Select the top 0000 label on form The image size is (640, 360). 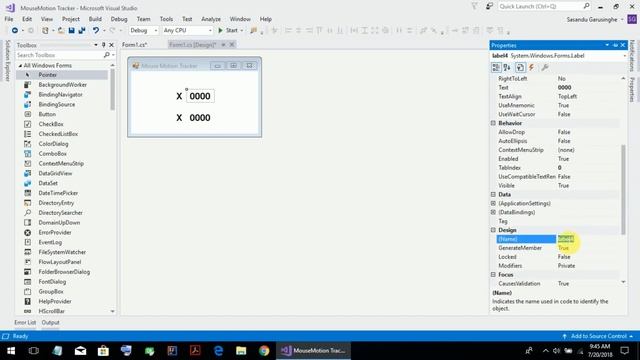pos(200,96)
